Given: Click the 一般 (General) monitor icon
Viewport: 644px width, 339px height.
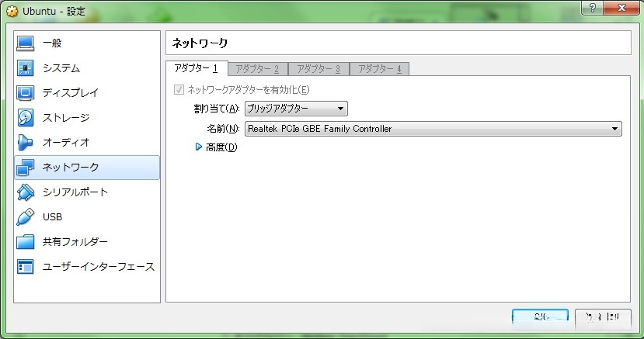Looking at the screenshot, I should 26,43.
